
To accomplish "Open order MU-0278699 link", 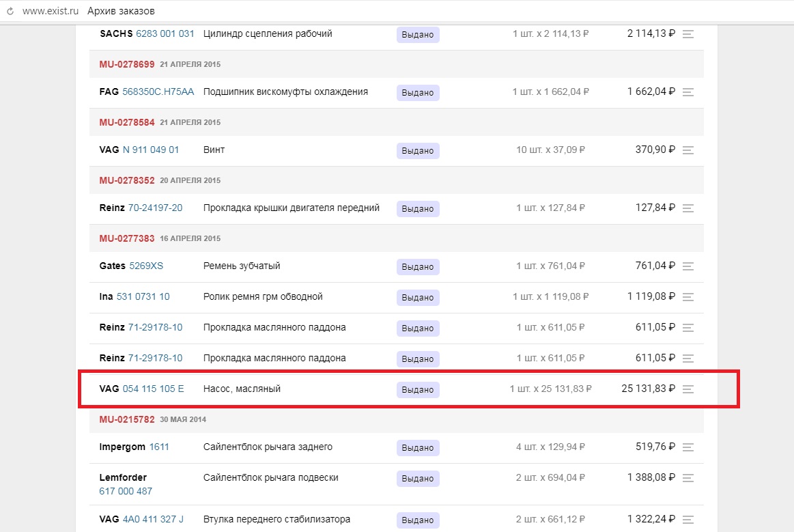I will [127, 64].
